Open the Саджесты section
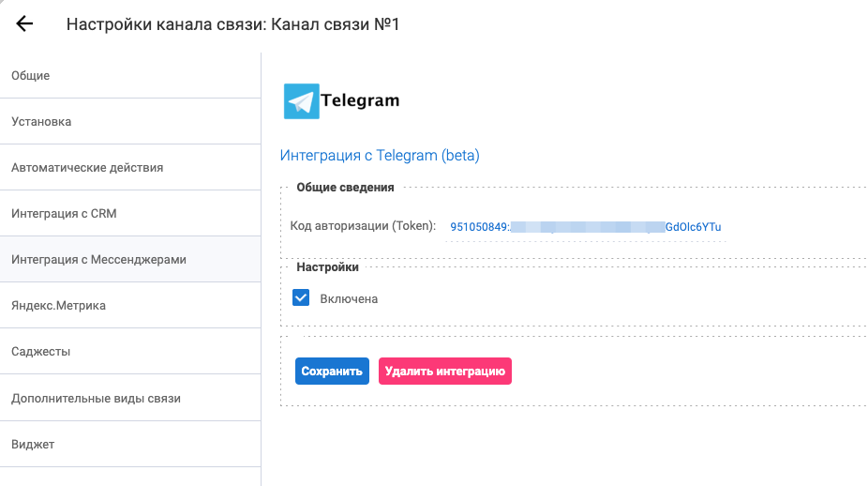Viewport: 868px width, 486px height. click(x=41, y=352)
